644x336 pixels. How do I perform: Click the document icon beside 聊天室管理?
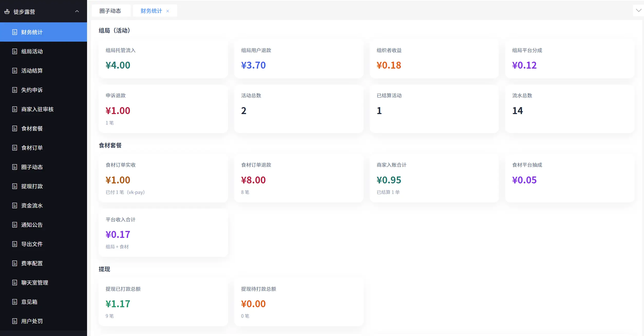(15, 283)
